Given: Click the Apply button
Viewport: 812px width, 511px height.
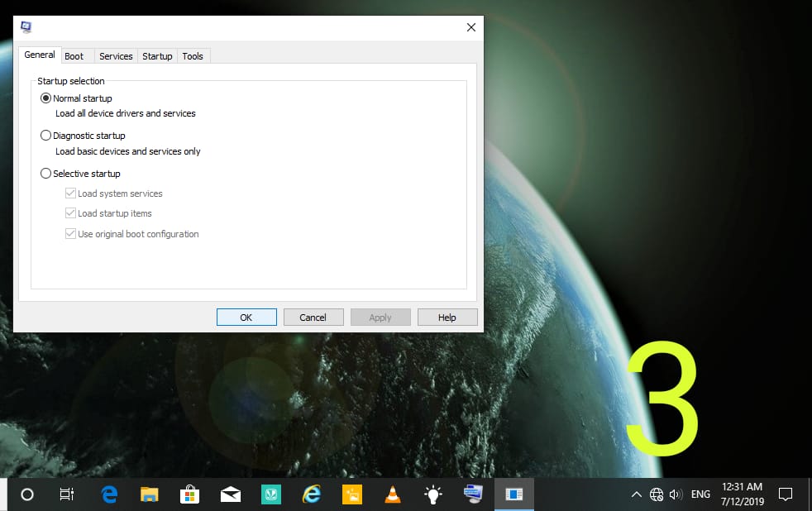Looking at the screenshot, I should coord(380,318).
